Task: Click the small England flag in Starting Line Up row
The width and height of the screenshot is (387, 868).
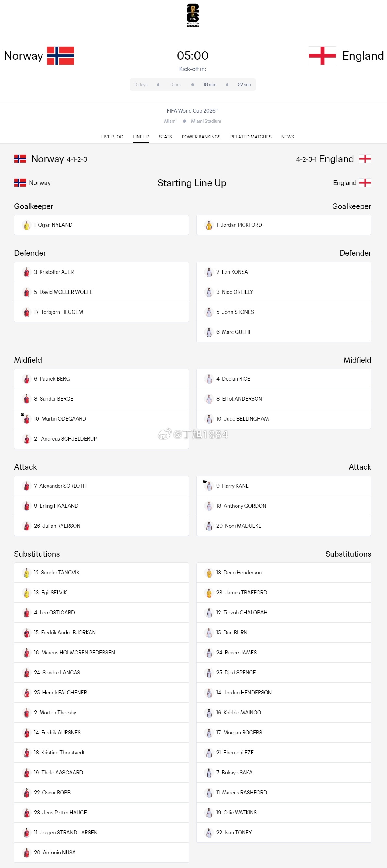Action: point(365,183)
